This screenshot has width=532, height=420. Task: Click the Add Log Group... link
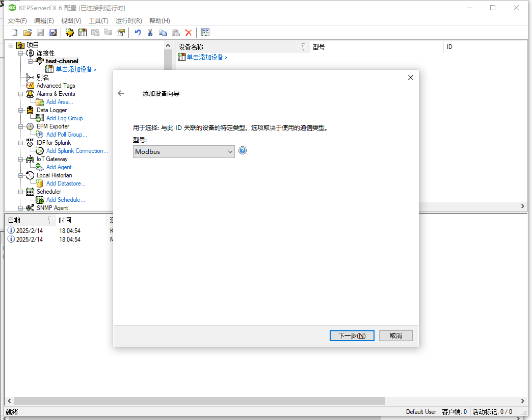[67, 118]
